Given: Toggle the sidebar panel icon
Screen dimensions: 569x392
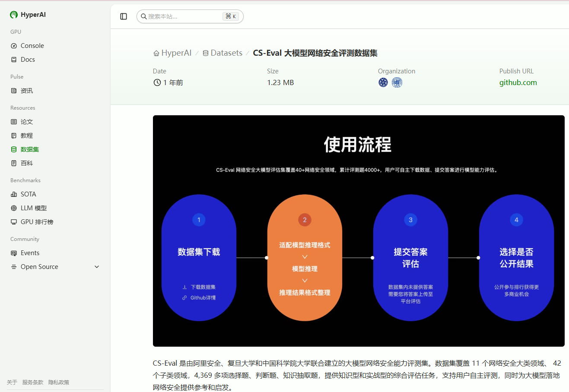Looking at the screenshot, I should pyautogui.click(x=124, y=16).
